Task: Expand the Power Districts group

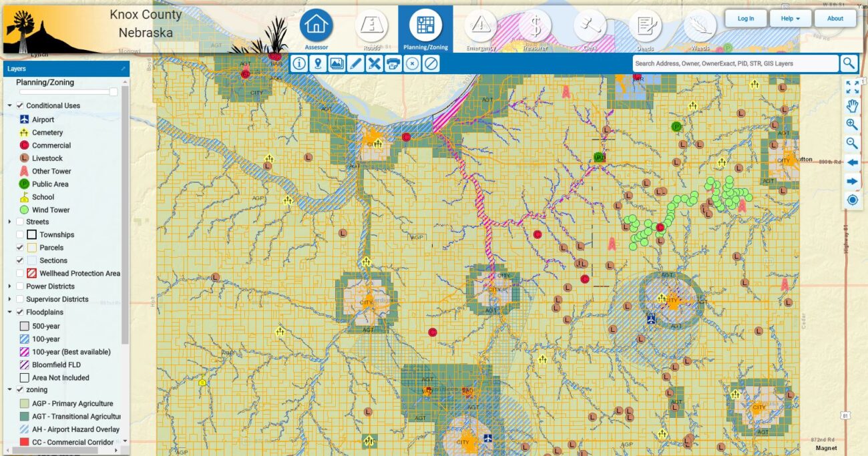Action: (x=9, y=286)
